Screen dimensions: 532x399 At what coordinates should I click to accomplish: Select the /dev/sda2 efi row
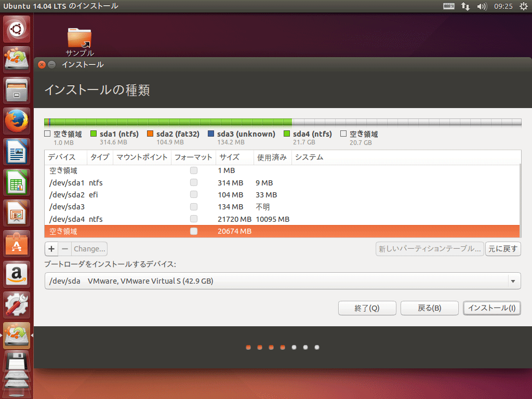tap(282, 195)
